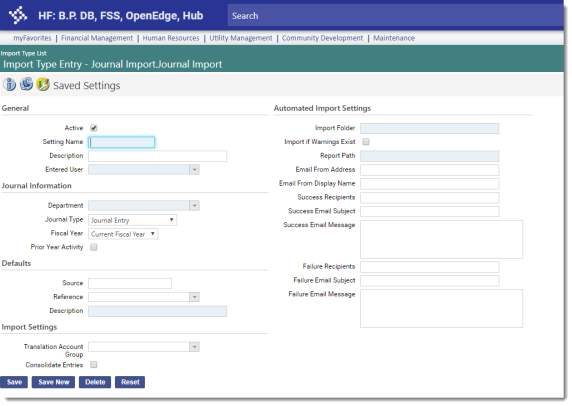Open the blue information icon
This screenshot has width=572, height=406.
tap(9, 85)
